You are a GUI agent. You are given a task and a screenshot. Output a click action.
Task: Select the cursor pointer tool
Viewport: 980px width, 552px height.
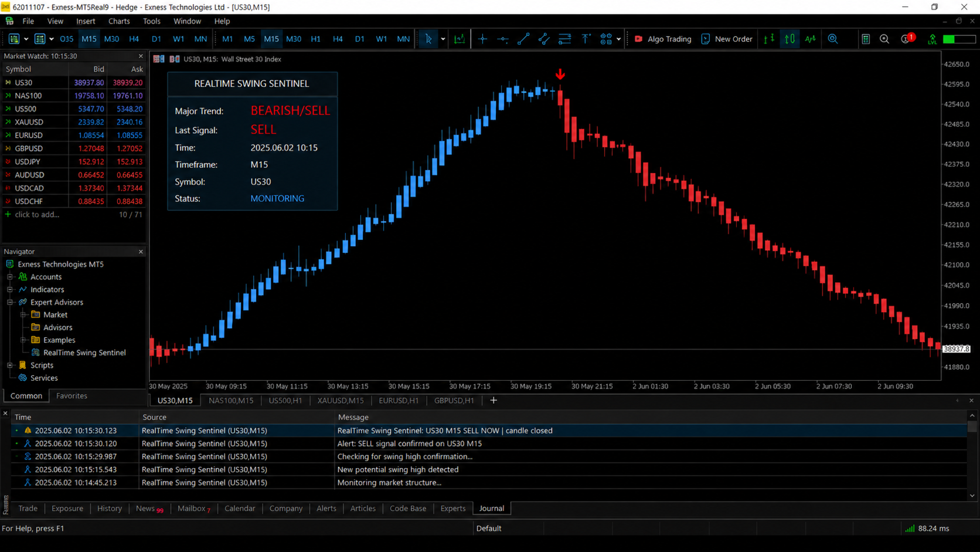428,39
